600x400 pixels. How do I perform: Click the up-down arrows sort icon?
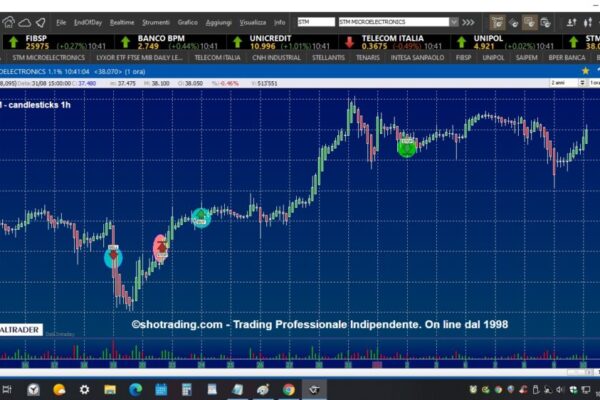(571, 23)
